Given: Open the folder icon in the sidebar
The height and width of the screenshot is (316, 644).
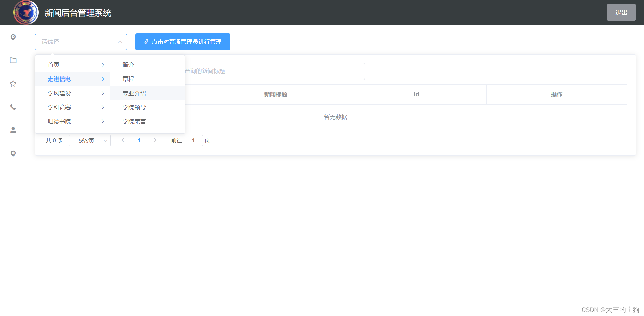Looking at the screenshot, I should click(13, 60).
